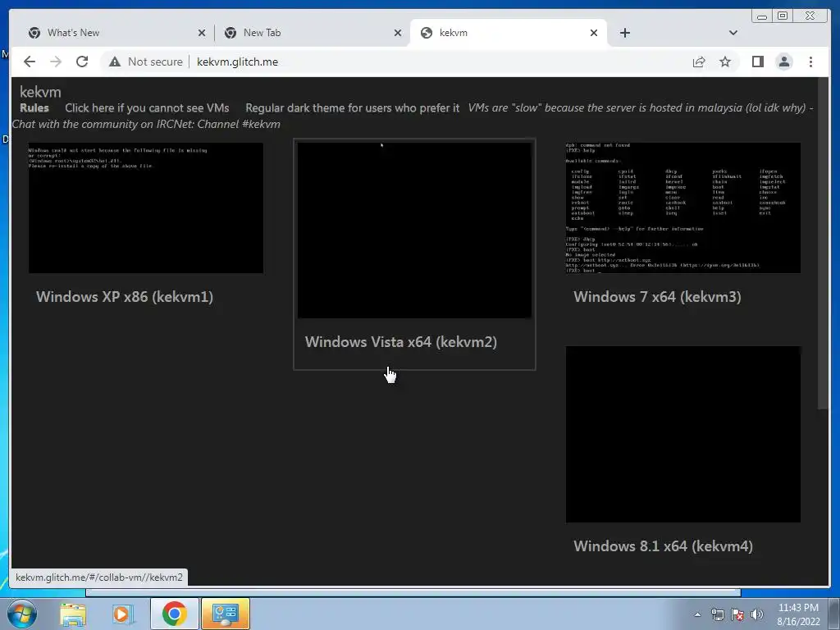Go back with the browser back arrow
840x630 pixels.
click(30, 62)
